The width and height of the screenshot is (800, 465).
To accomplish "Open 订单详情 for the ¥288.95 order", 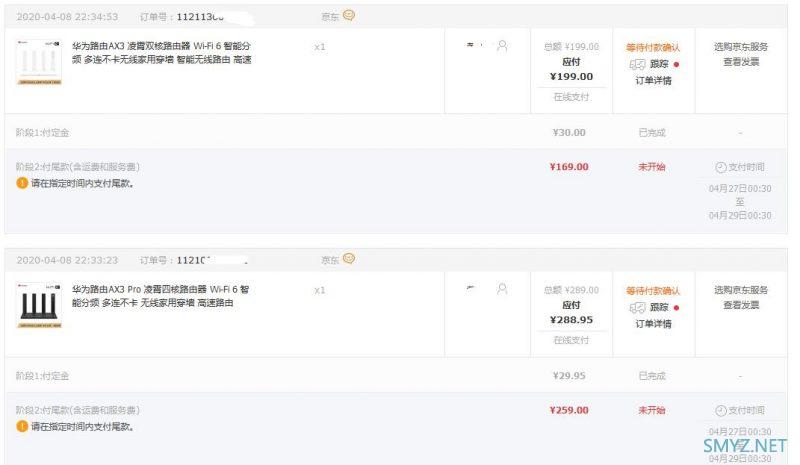I will 653,324.
